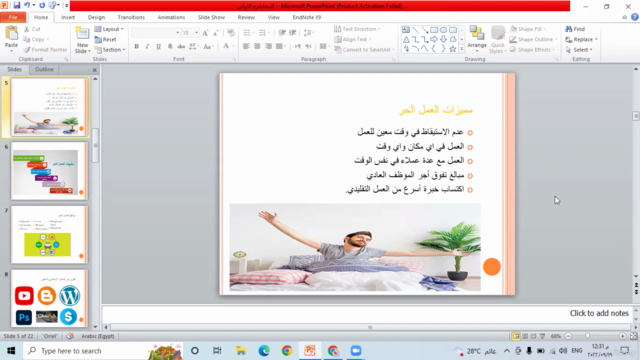640x360 pixels.
Task: Click the Shrink Font icon
Action: click(216, 33)
